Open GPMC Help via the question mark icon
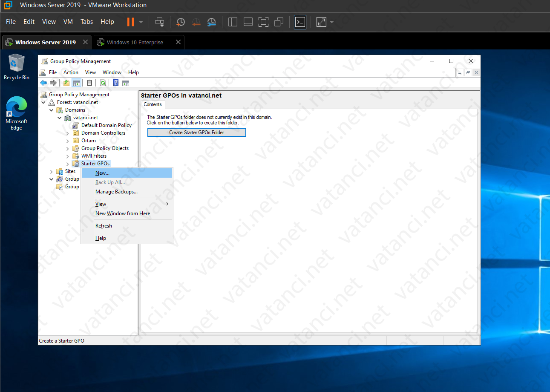This screenshot has height=392, width=550. [x=115, y=82]
